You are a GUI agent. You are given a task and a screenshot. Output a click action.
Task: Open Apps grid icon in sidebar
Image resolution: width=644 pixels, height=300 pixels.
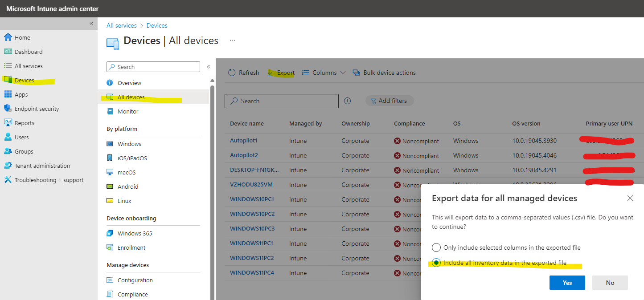[x=8, y=94]
